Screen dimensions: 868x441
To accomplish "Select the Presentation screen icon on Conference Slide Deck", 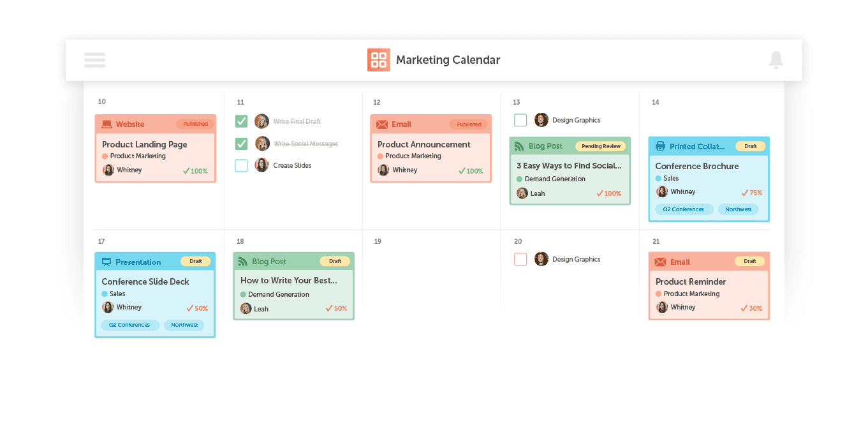I will pyautogui.click(x=105, y=262).
